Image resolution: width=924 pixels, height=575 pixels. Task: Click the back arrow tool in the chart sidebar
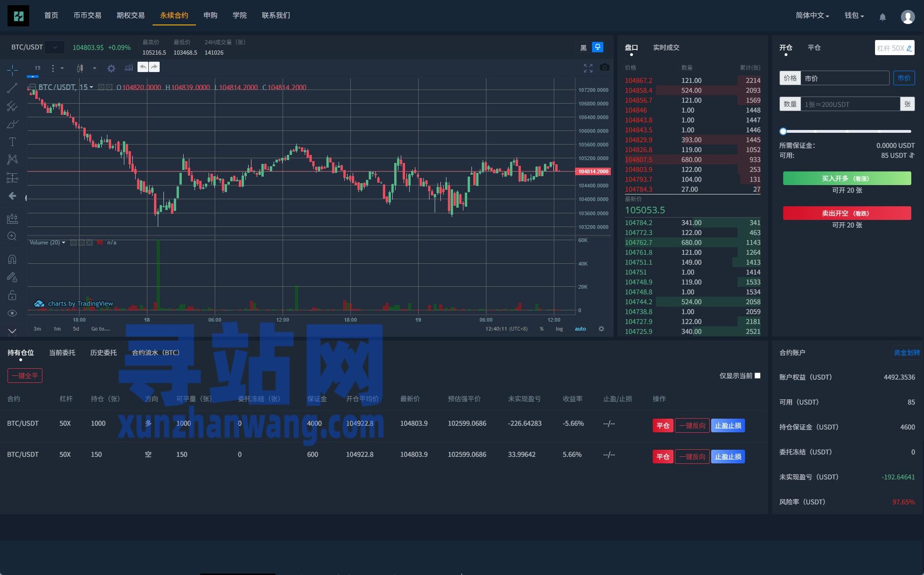12,196
